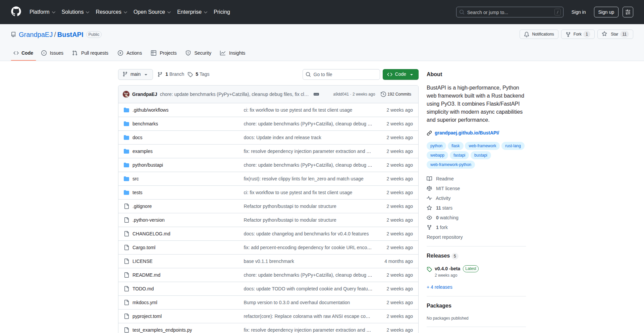Click the Notifications bell button
Screen dimensions: 644x333
539,34
